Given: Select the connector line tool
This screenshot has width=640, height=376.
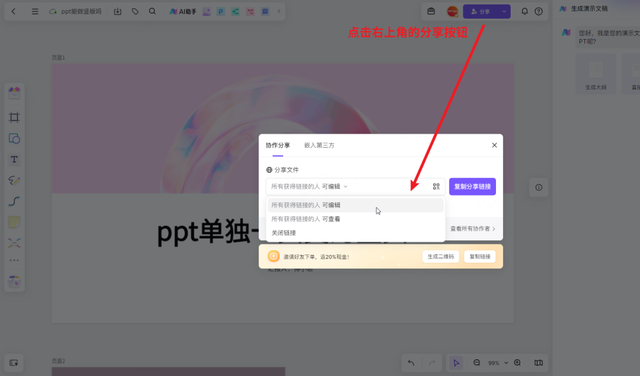Looking at the screenshot, I should point(14,201).
